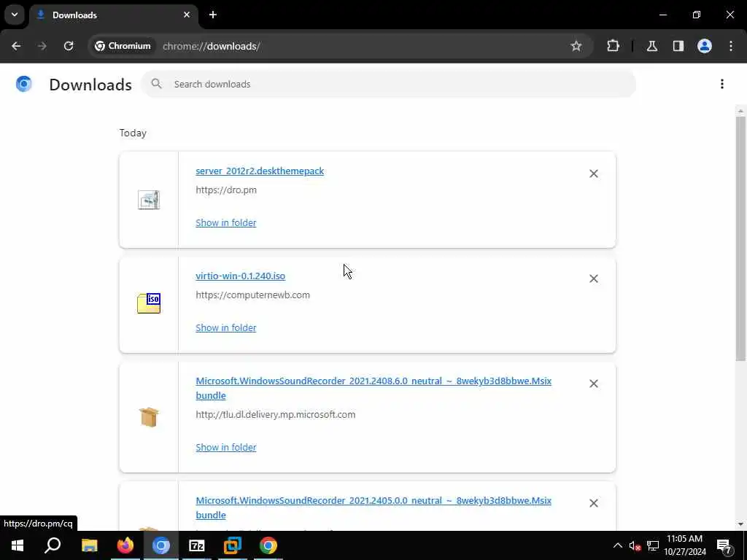The height and width of the screenshot is (560, 747).
Task: Open server_2012r2.deskthemepack file link
Action: coord(260,171)
